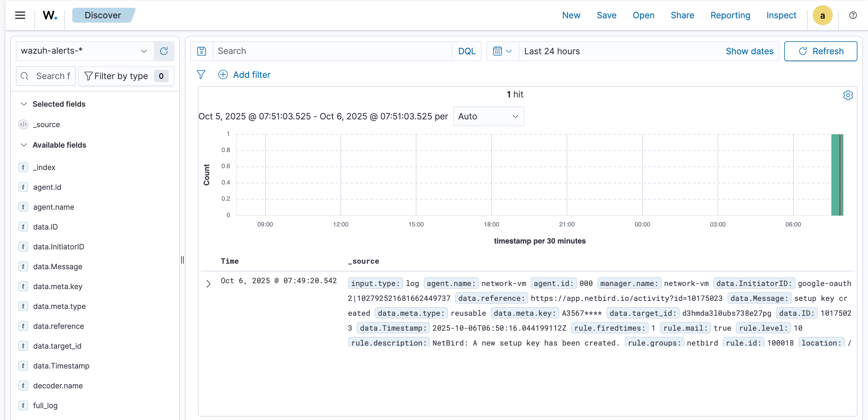Open the Reporting menu
The height and width of the screenshot is (420, 868).
(x=730, y=15)
